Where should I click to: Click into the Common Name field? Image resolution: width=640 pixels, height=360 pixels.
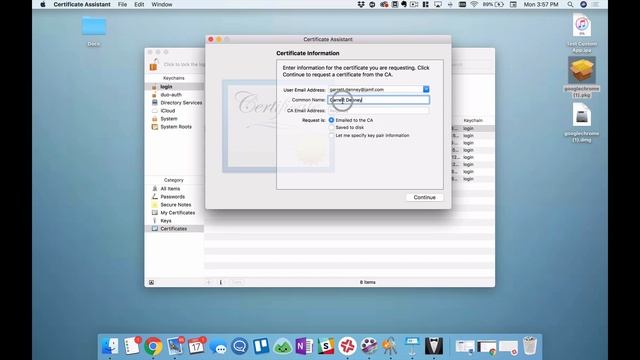click(379, 100)
